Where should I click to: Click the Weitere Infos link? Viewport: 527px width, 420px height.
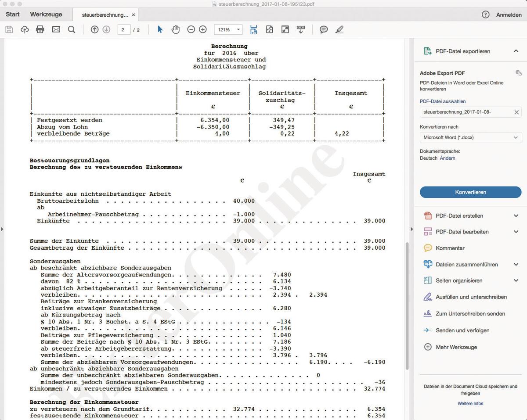pyautogui.click(x=470, y=403)
